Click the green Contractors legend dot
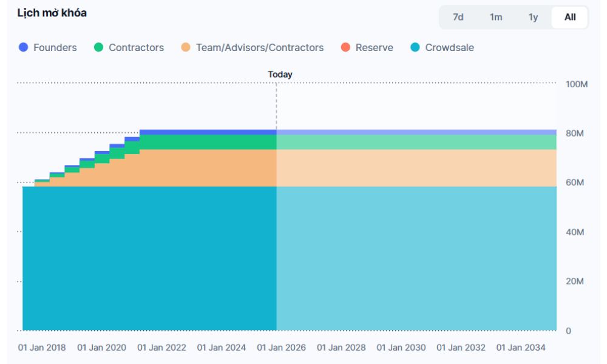The width and height of the screenshot is (607, 364). (99, 47)
